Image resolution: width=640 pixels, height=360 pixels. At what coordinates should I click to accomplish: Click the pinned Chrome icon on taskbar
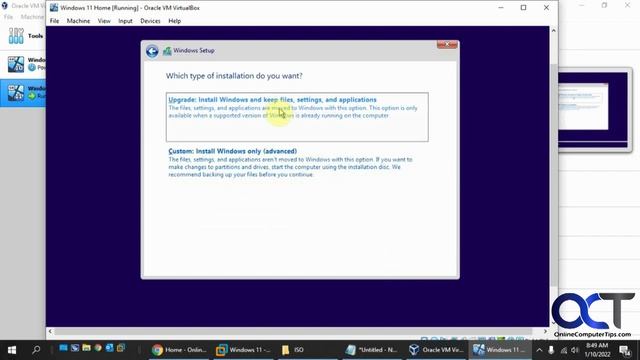click(x=98, y=348)
